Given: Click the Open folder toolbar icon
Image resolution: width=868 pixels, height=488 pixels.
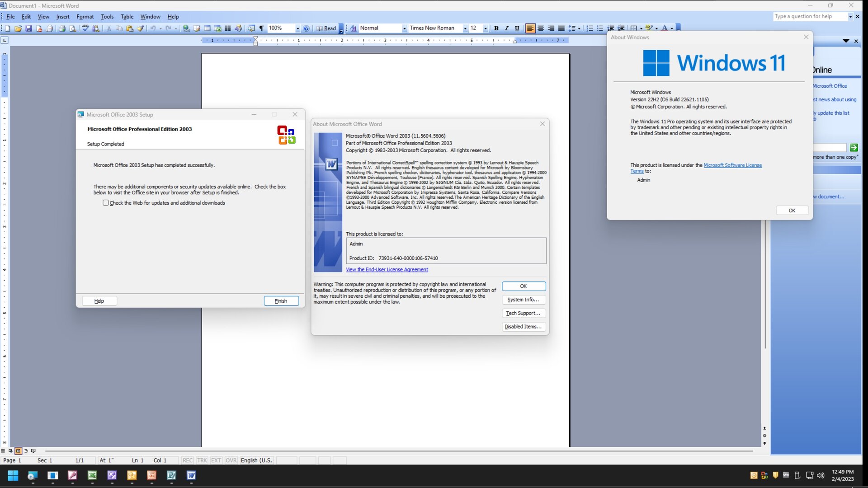Looking at the screenshot, I should 18,28.
